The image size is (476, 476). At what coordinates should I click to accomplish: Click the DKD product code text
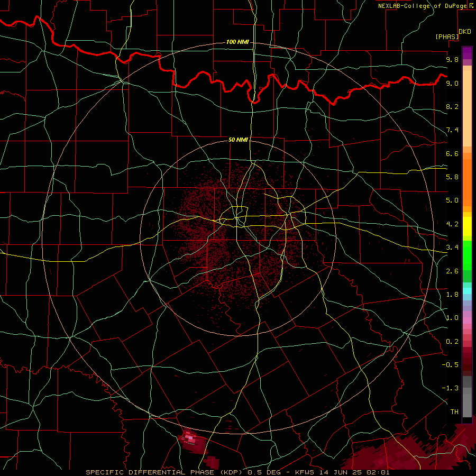click(x=465, y=32)
